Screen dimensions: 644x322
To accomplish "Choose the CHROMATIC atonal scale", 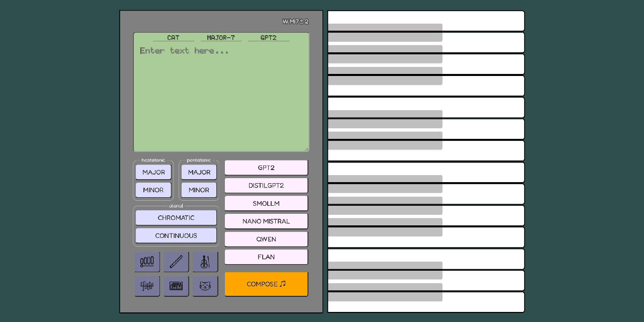I will coord(176,217).
